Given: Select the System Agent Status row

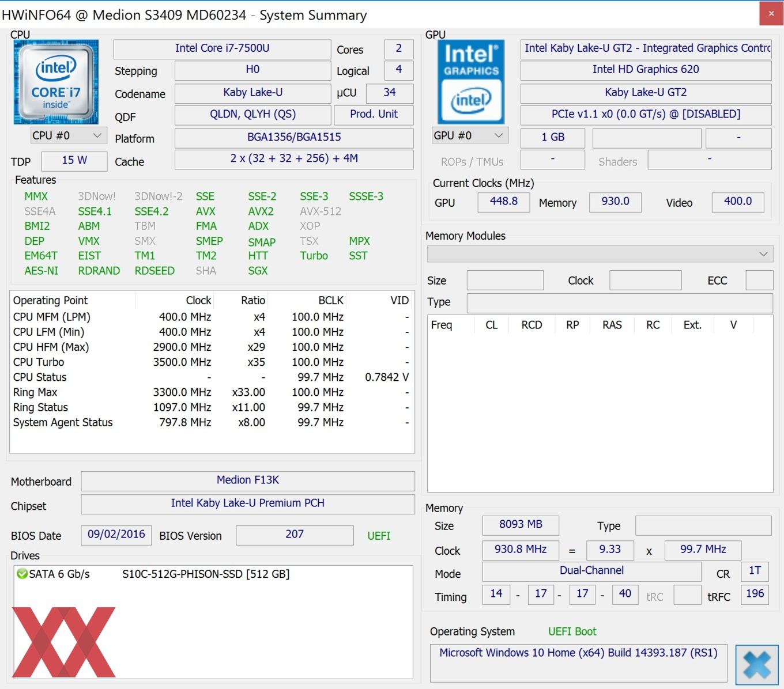Looking at the screenshot, I should pyautogui.click(x=212, y=422).
